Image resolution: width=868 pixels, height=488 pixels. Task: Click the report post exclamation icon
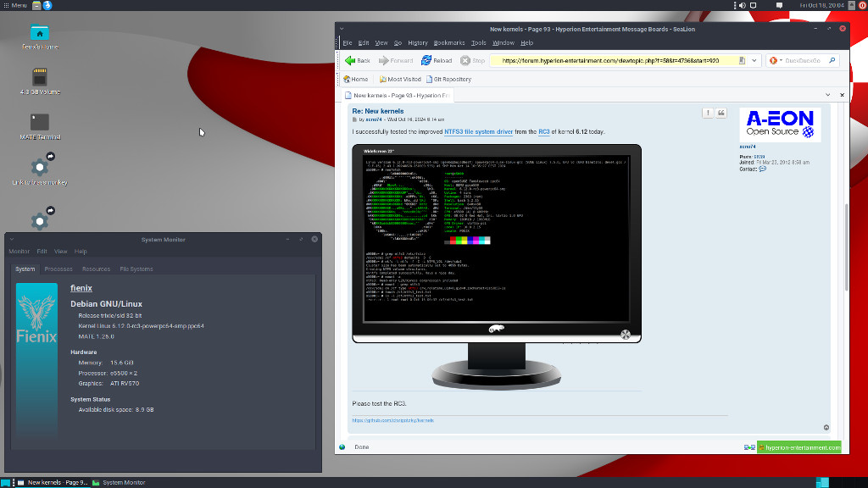[708, 113]
